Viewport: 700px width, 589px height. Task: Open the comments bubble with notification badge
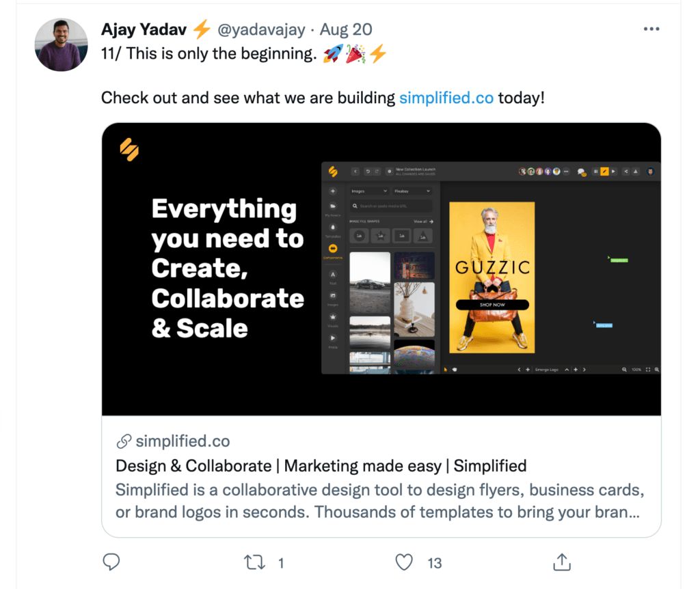click(x=581, y=172)
